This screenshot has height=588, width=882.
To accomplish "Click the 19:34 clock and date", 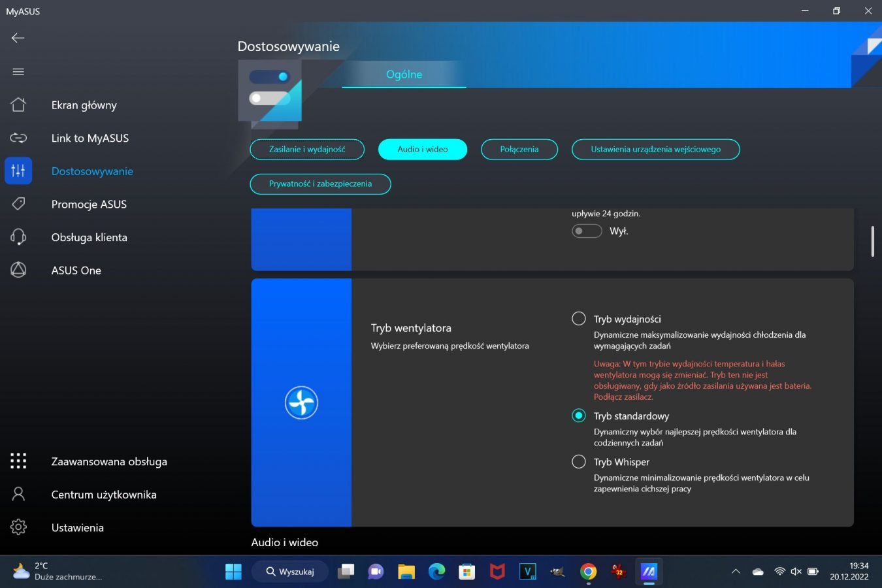I will 849,572.
